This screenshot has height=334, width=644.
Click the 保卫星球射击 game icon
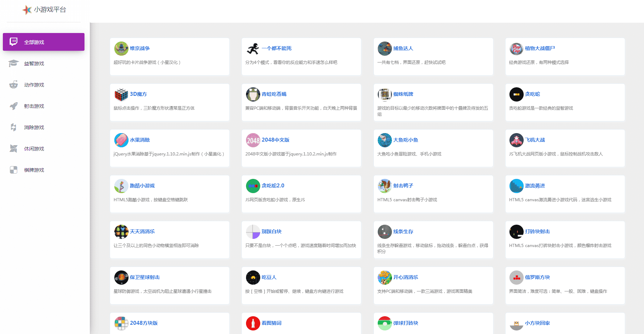tap(121, 278)
